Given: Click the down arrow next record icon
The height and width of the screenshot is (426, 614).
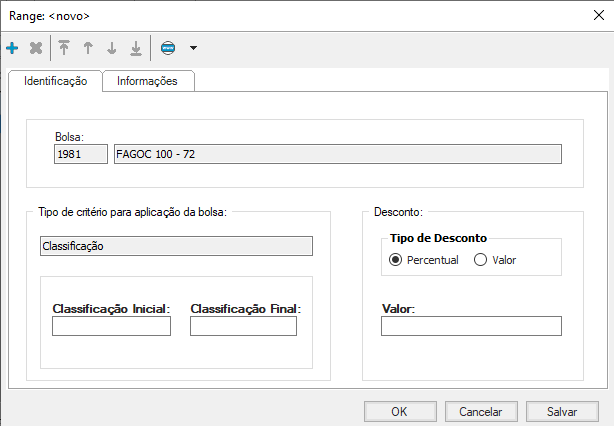Looking at the screenshot, I should pos(112,48).
